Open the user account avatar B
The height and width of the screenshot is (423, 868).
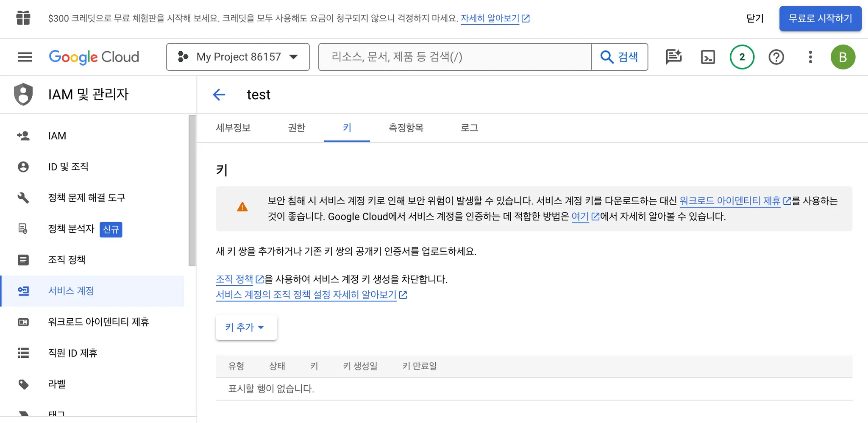point(843,57)
